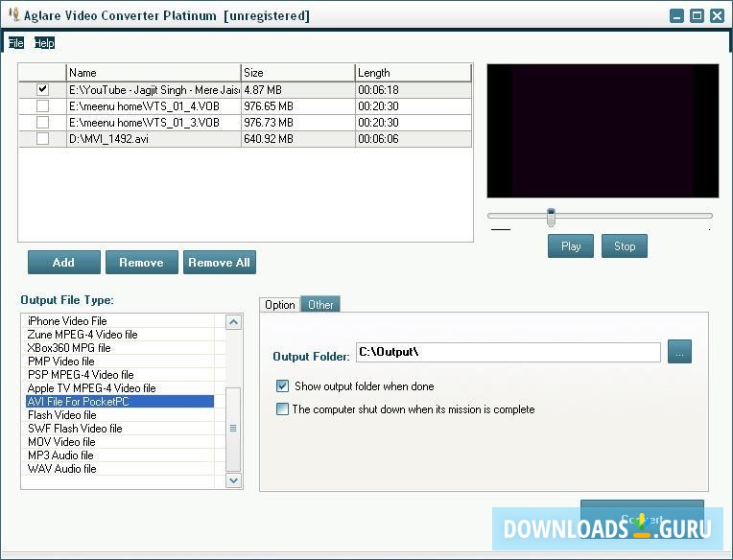The width and height of the screenshot is (733, 560).
Task: Click the 4.87 MB size cell
Action: [x=298, y=90]
